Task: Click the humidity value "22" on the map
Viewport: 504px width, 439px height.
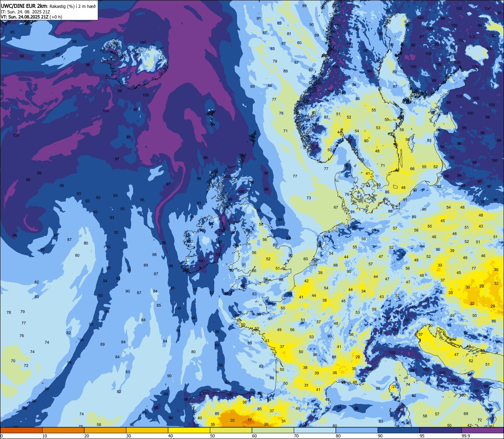Action: tap(472, 303)
